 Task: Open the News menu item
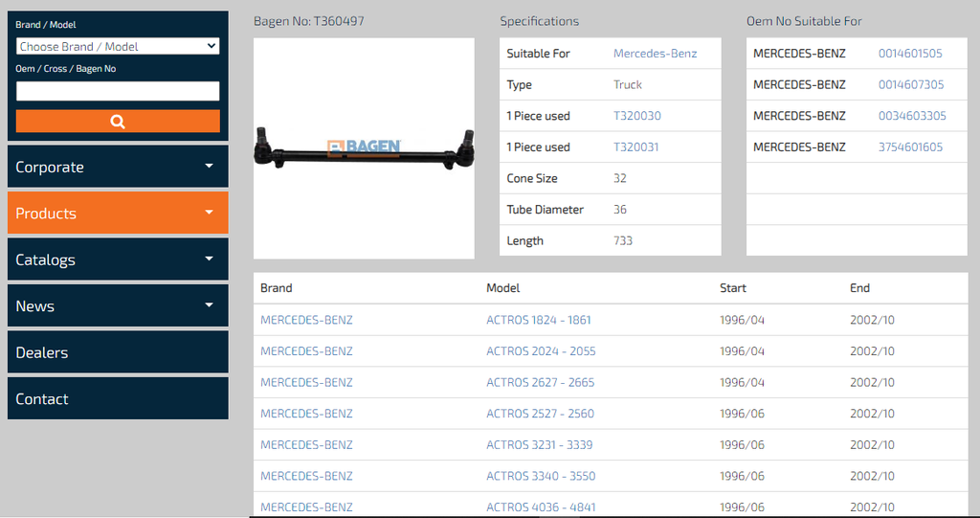(x=118, y=305)
